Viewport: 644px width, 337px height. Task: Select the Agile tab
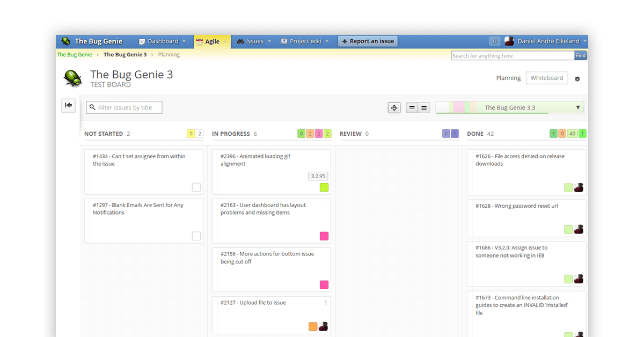click(x=212, y=41)
